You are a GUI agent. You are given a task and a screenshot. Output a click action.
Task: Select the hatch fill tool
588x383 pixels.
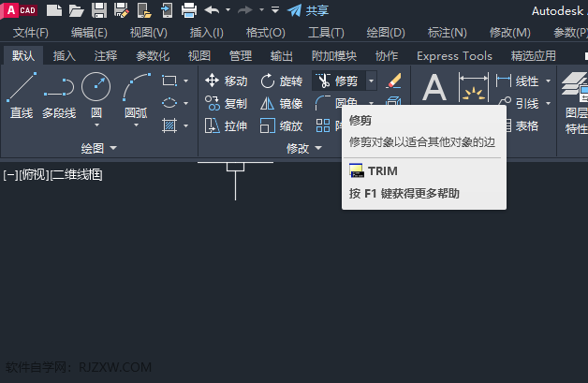click(169, 125)
